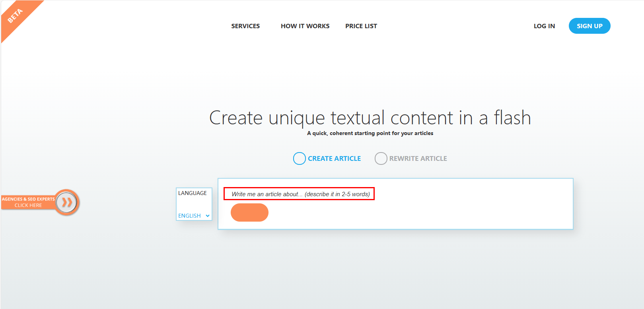The width and height of the screenshot is (644, 309).
Task: Click the chevron arrow beside ENGLISH
Action: [x=208, y=216]
